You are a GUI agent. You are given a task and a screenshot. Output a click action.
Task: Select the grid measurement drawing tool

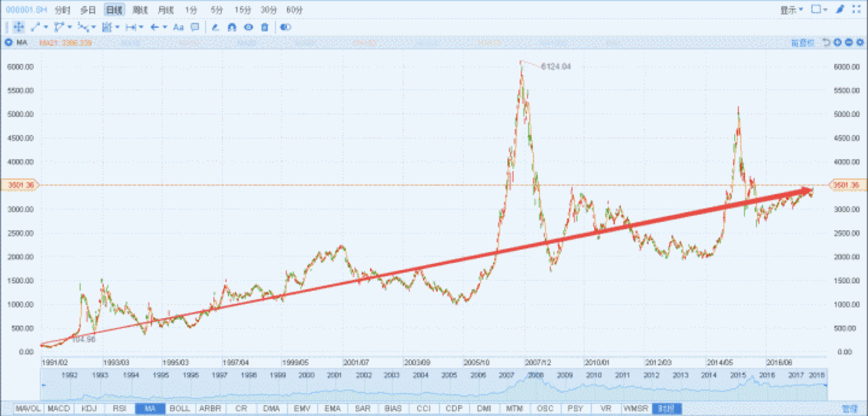(107, 27)
